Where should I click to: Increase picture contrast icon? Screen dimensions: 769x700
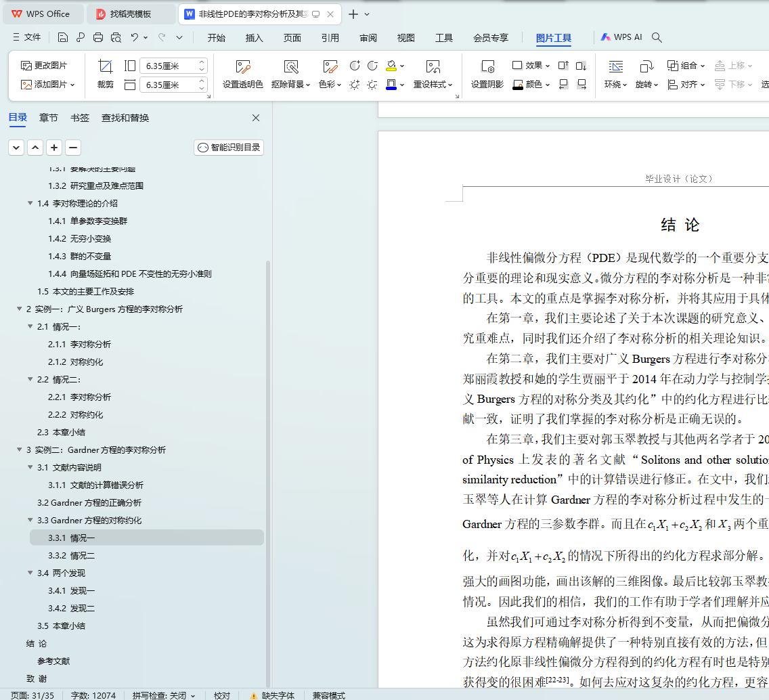[355, 65]
